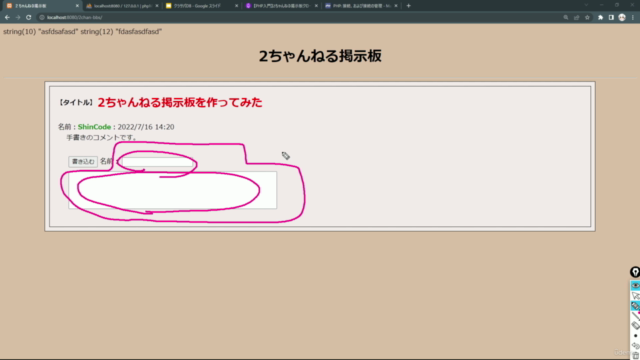Image resolution: width=640 pixels, height=360 pixels.
Task: Open the tab search chevron in title bar
Action: pyautogui.click(x=586, y=5)
